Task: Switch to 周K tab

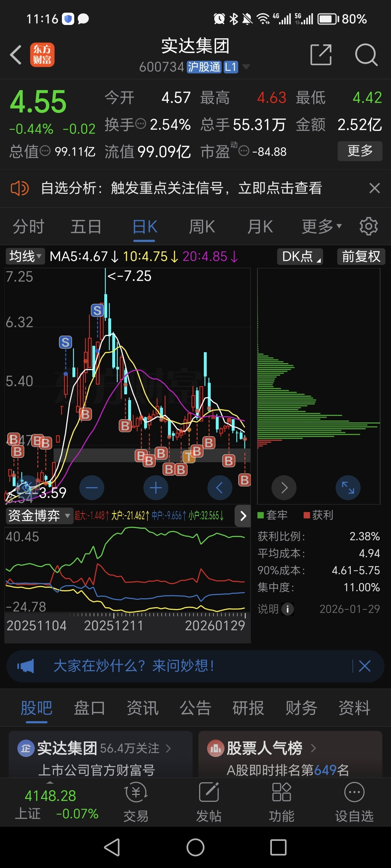Action: point(202,227)
